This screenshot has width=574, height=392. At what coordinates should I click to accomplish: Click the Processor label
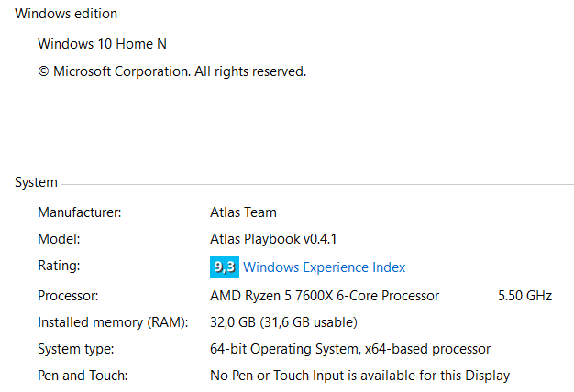tap(67, 296)
